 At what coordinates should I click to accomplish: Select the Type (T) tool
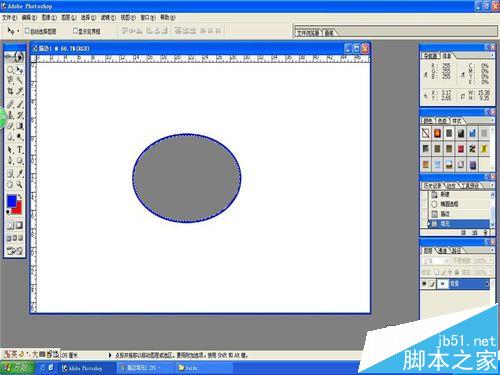[x=20, y=150]
